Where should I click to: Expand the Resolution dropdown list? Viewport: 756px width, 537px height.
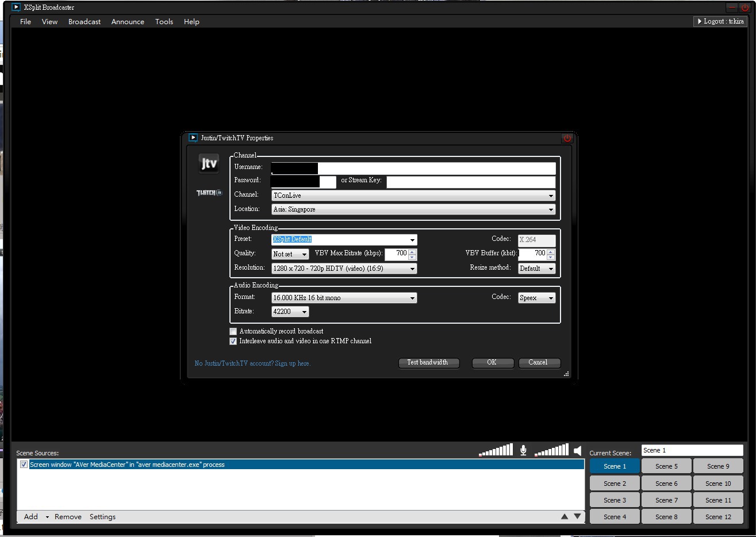pos(344,268)
